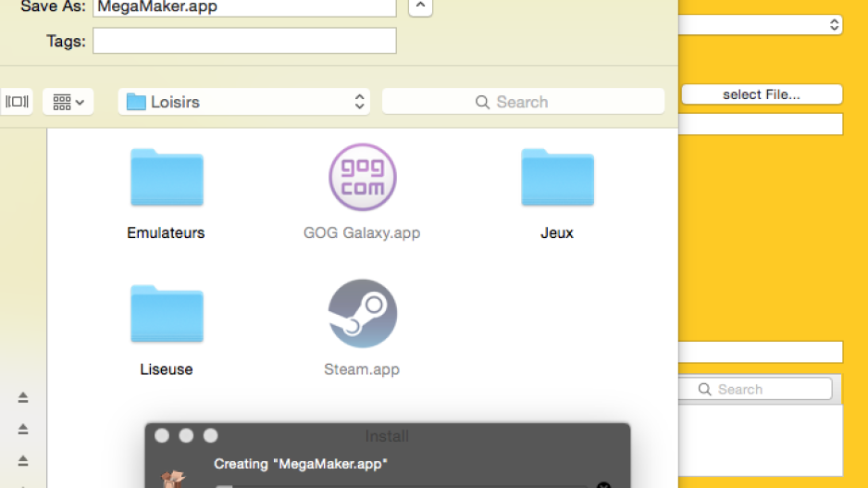This screenshot has width=868, height=488.
Task: Click the select File... button
Action: point(762,94)
